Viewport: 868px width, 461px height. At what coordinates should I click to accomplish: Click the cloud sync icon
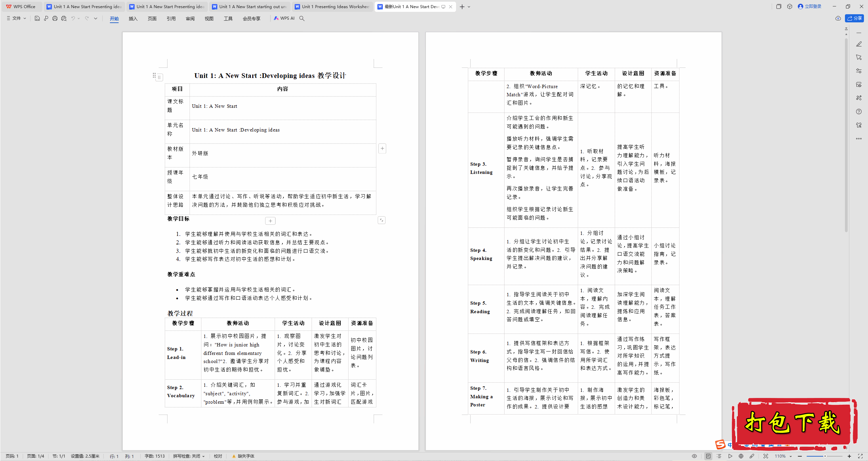(838, 18)
